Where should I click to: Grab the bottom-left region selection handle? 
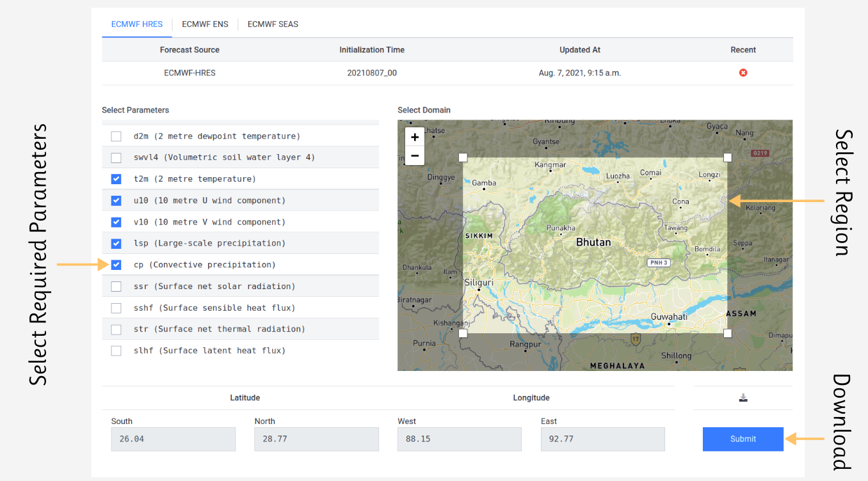pos(463,333)
